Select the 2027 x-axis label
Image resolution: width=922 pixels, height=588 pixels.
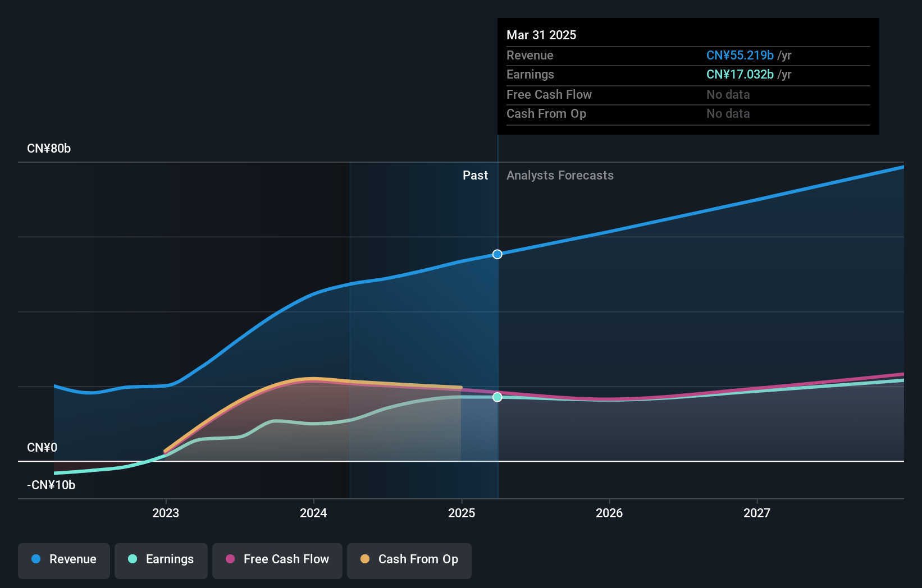pos(757,513)
